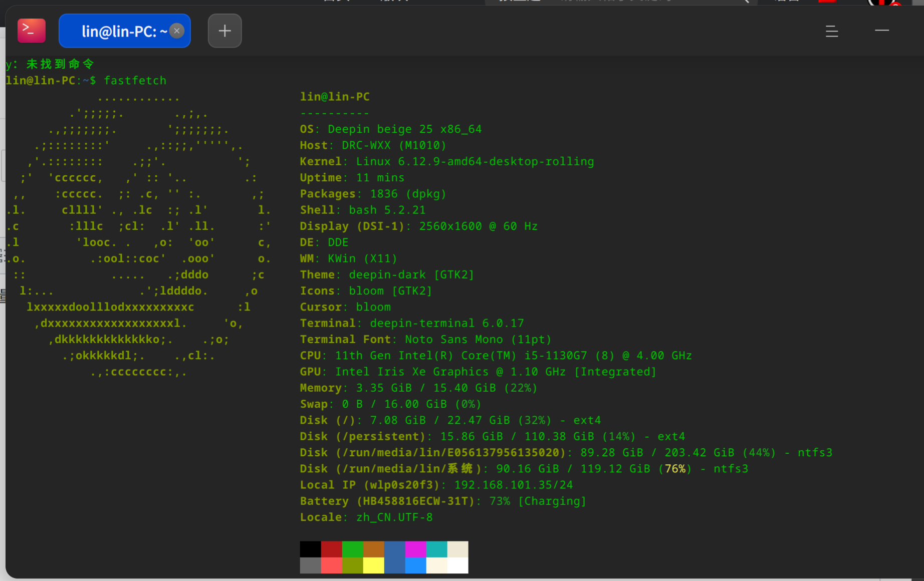The height and width of the screenshot is (581, 924).
Task: Click the Battery 73% Charging line
Action: click(x=443, y=501)
